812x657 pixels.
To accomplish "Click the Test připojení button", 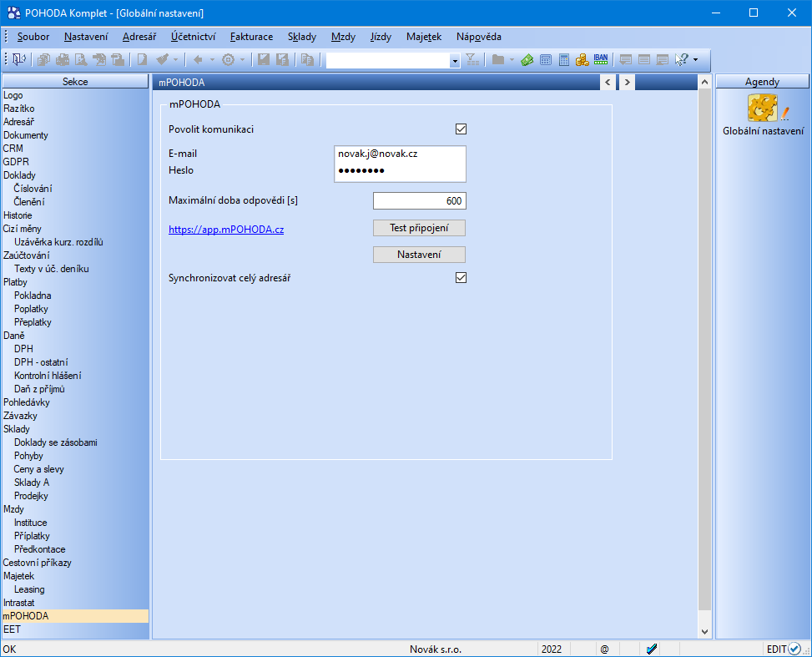I will (x=419, y=228).
